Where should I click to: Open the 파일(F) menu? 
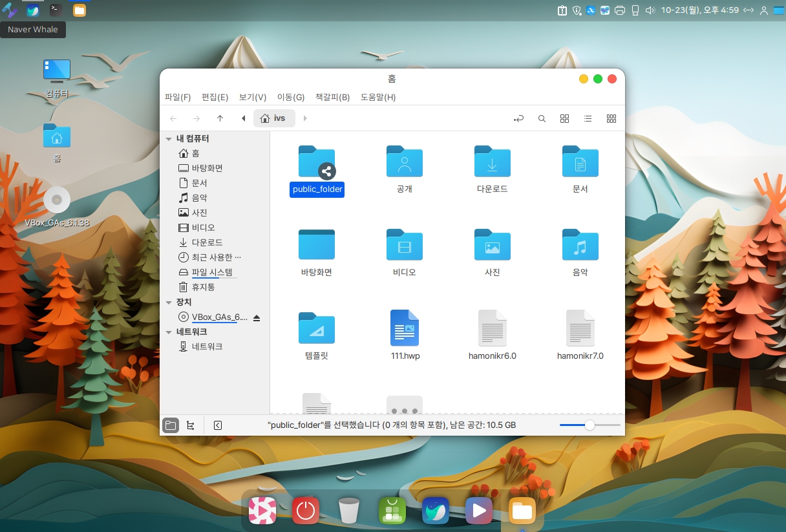coord(178,98)
